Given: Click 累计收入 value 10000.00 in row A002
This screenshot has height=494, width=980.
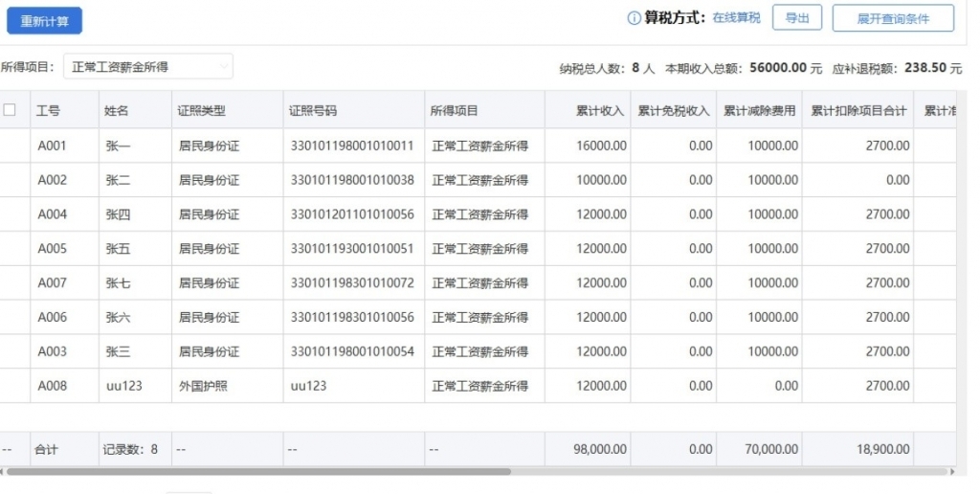Looking at the screenshot, I should tap(601, 180).
